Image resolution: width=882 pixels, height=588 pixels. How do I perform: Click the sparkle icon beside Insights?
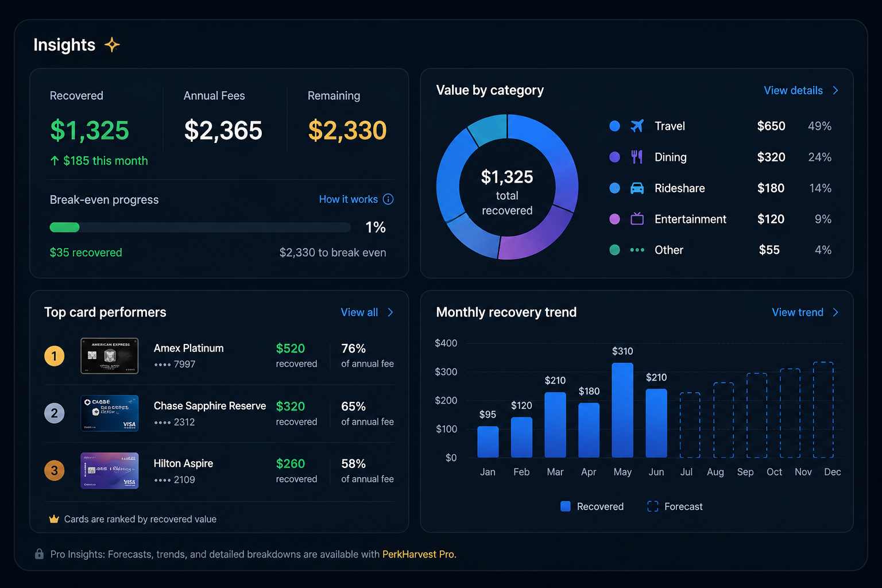(112, 45)
